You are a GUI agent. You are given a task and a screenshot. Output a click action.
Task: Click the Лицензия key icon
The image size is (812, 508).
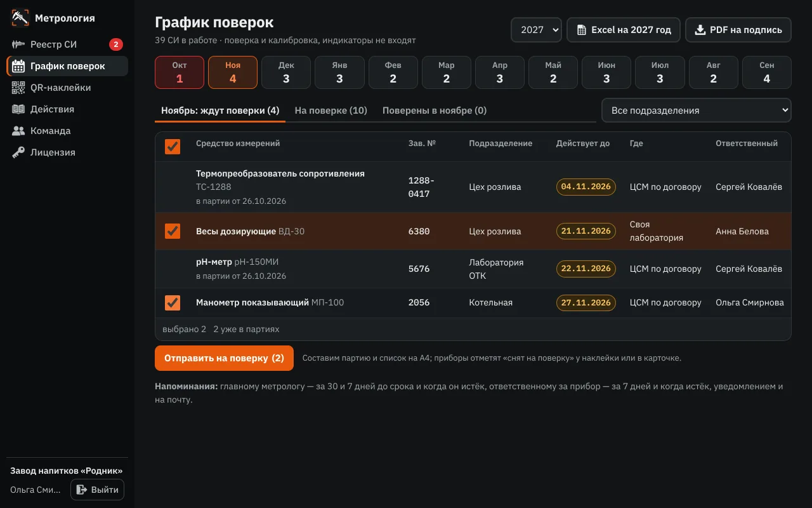(18, 152)
